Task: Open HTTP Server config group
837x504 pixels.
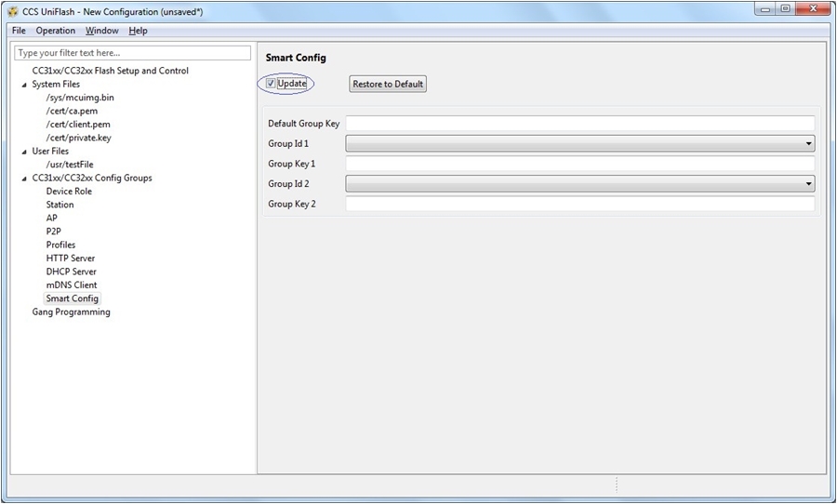Action: (71, 258)
